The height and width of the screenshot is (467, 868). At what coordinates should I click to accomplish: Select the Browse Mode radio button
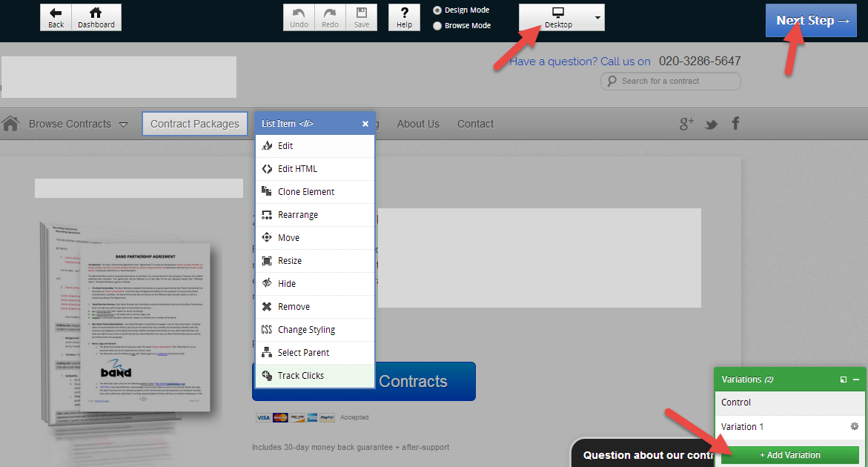[437, 25]
